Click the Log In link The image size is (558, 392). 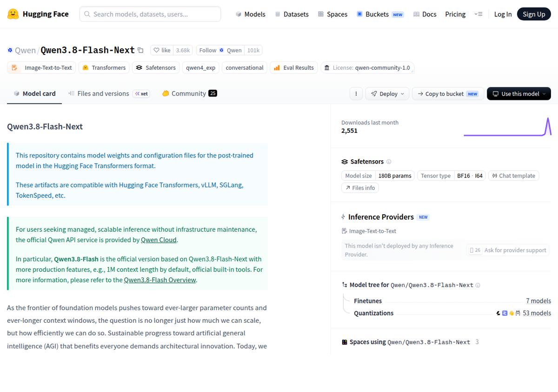coord(503,14)
